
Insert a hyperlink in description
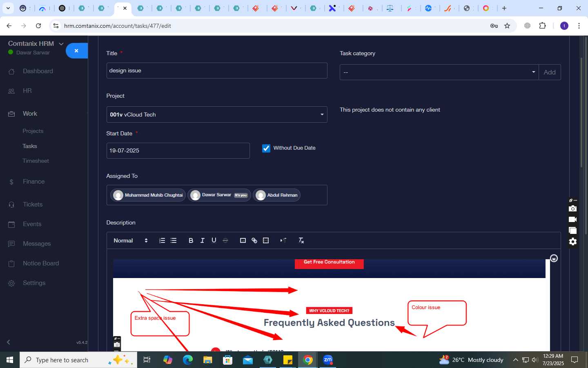pos(254,240)
